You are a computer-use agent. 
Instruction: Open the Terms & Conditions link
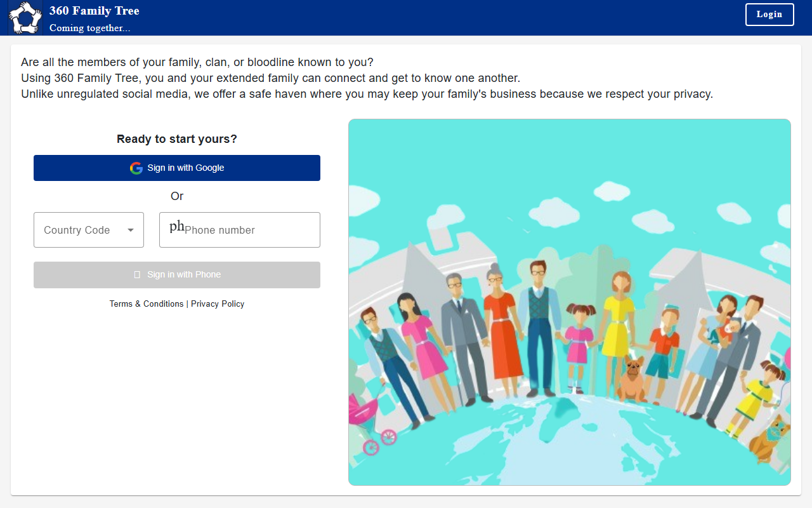[x=147, y=304]
